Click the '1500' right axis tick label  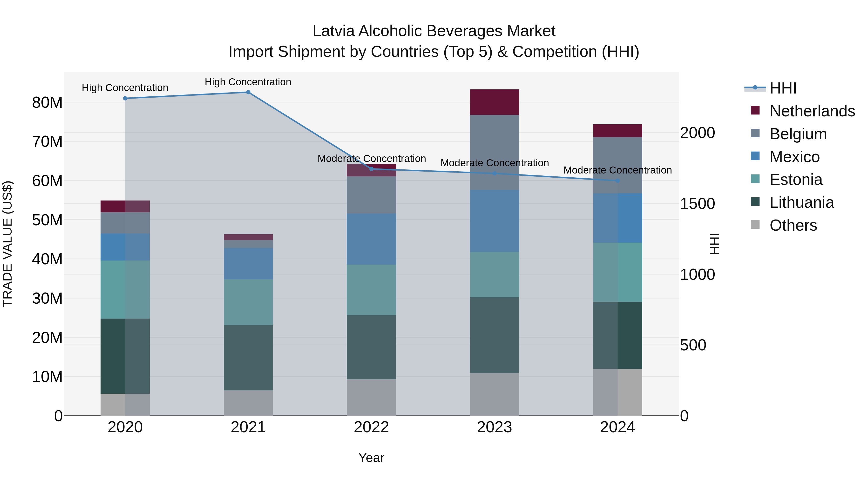(698, 203)
